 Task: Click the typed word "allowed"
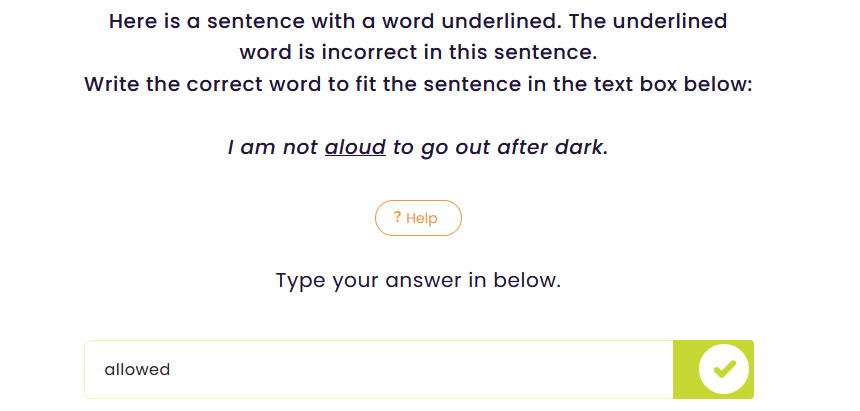click(x=137, y=370)
